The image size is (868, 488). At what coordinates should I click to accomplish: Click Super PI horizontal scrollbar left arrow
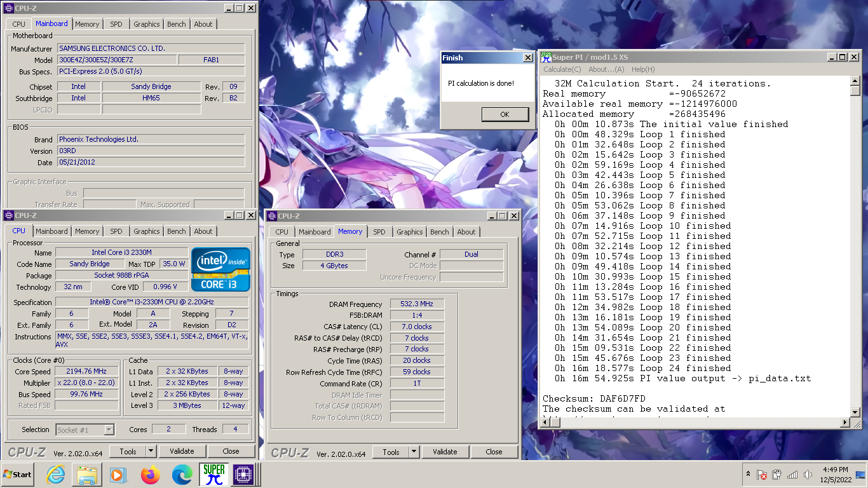[545, 423]
